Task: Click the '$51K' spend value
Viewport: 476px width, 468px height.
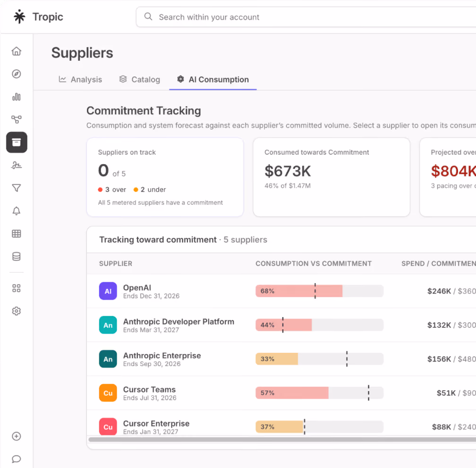Action: point(446,393)
